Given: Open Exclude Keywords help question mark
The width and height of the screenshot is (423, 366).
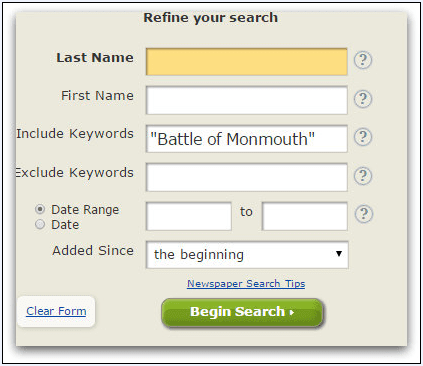Looking at the screenshot, I should (363, 176).
